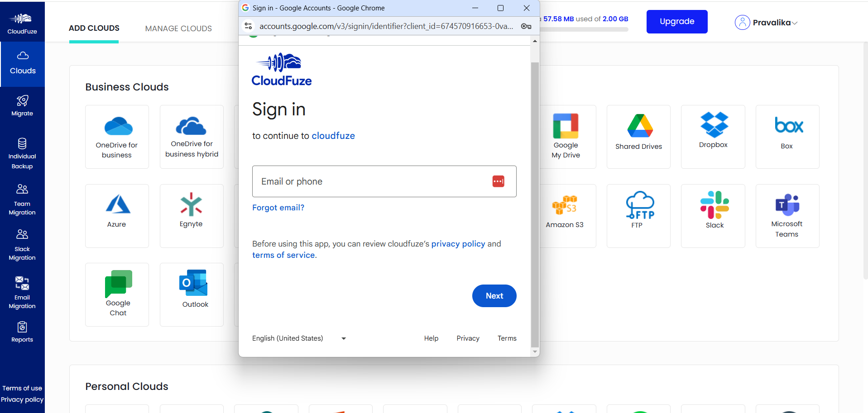Open Help link in sign-in footer
The width and height of the screenshot is (868, 413).
pyautogui.click(x=431, y=338)
